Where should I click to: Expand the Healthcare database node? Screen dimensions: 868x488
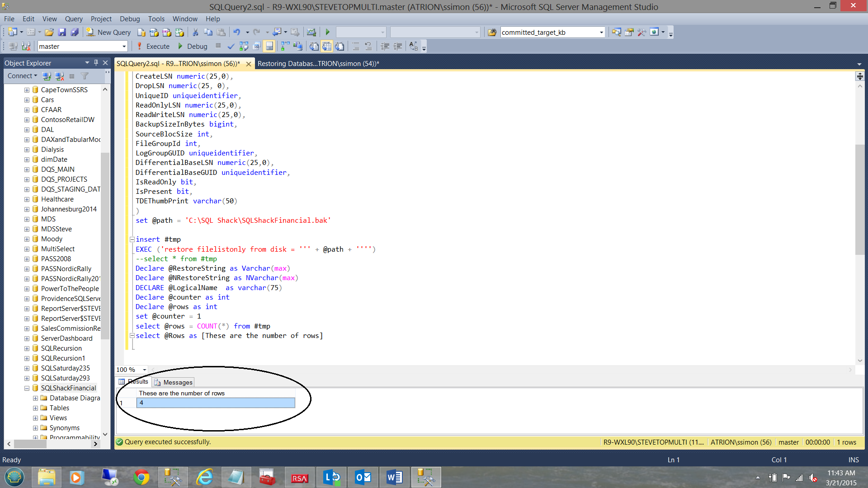click(x=27, y=199)
